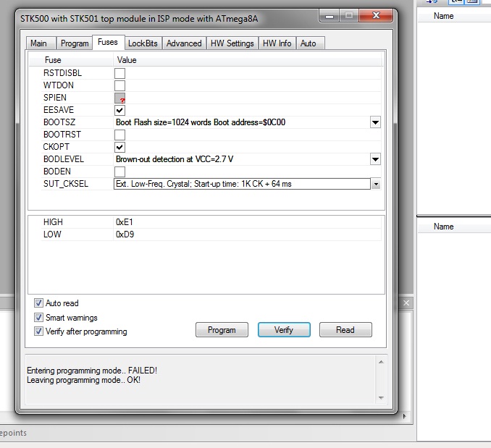Select the SPIEN fuse label
Image resolution: width=491 pixels, height=448 pixels.
55,98
